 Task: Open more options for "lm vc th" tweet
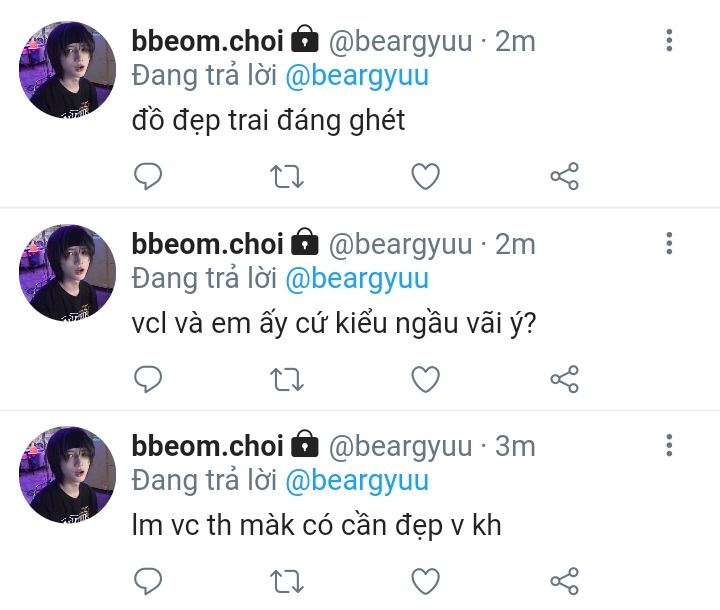pos(669,445)
